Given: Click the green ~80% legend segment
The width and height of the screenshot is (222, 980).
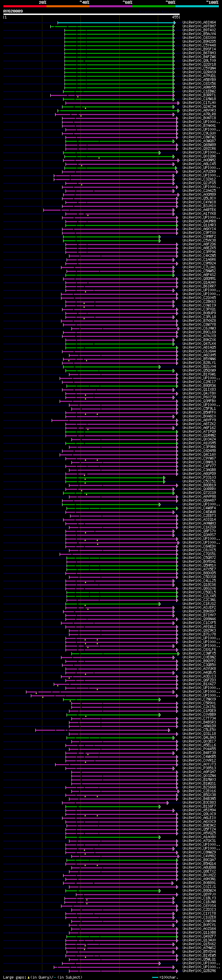Looking at the screenshot, I should coord(154,7).
